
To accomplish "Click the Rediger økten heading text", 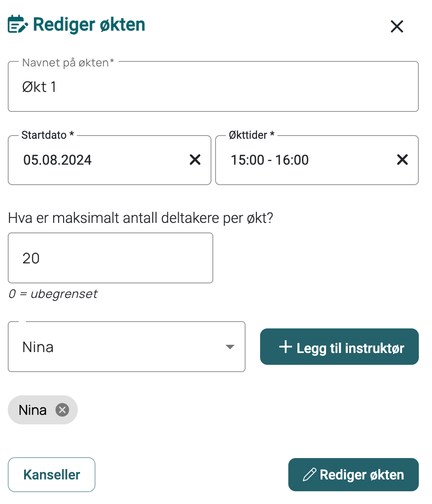I will [90, 25].
